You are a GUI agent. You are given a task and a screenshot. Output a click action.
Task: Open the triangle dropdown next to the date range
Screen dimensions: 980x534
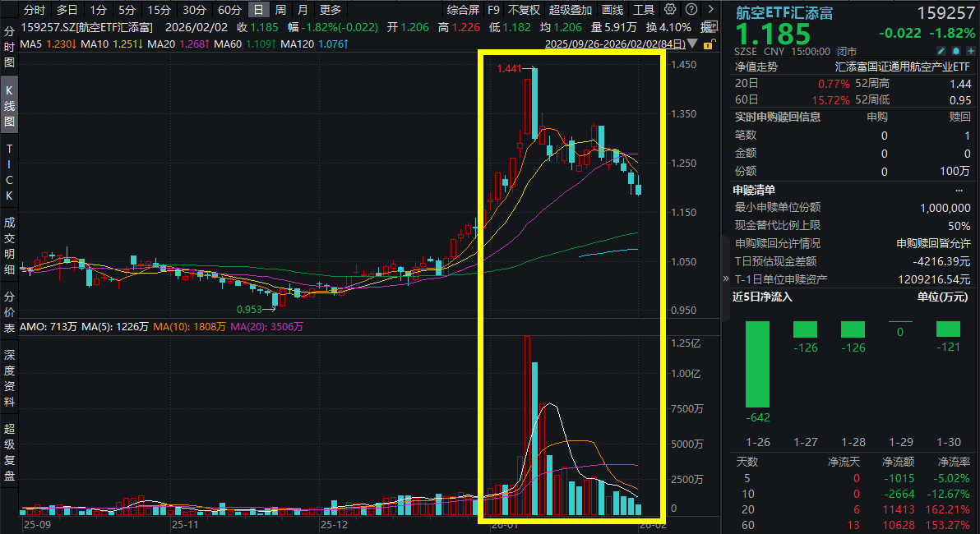[691, 44]
